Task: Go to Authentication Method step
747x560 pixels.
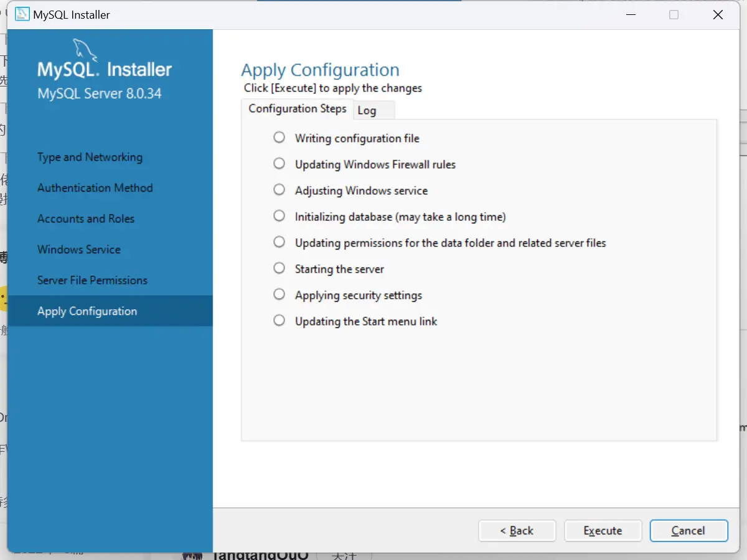Action: click(95, 188)
